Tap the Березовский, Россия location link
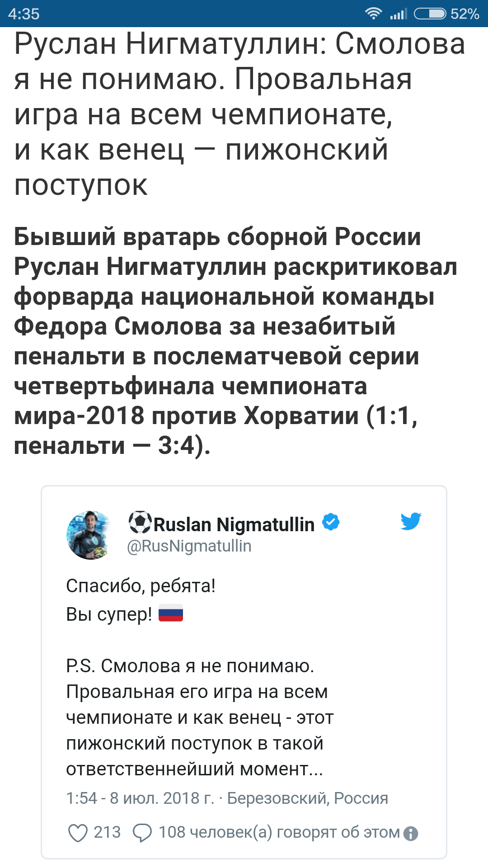The image size is (488, 868). (307, 798)
